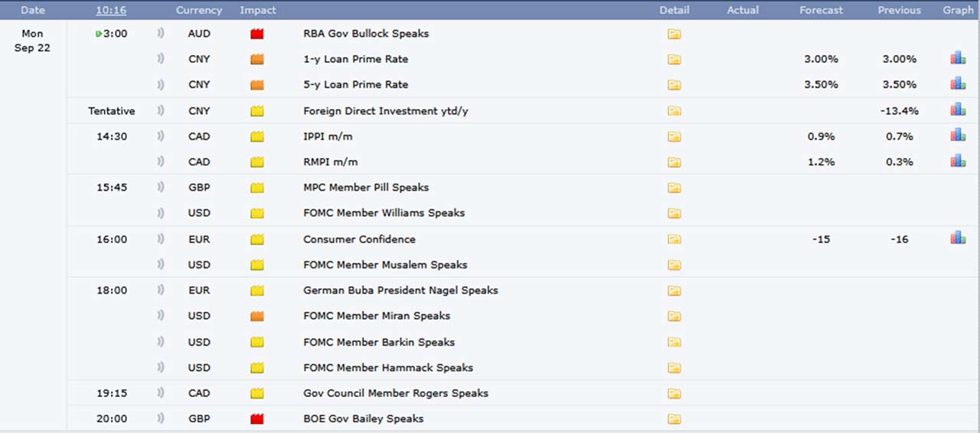Expand details of FOMC Member Williams Speaks

[x=674, y=213]
